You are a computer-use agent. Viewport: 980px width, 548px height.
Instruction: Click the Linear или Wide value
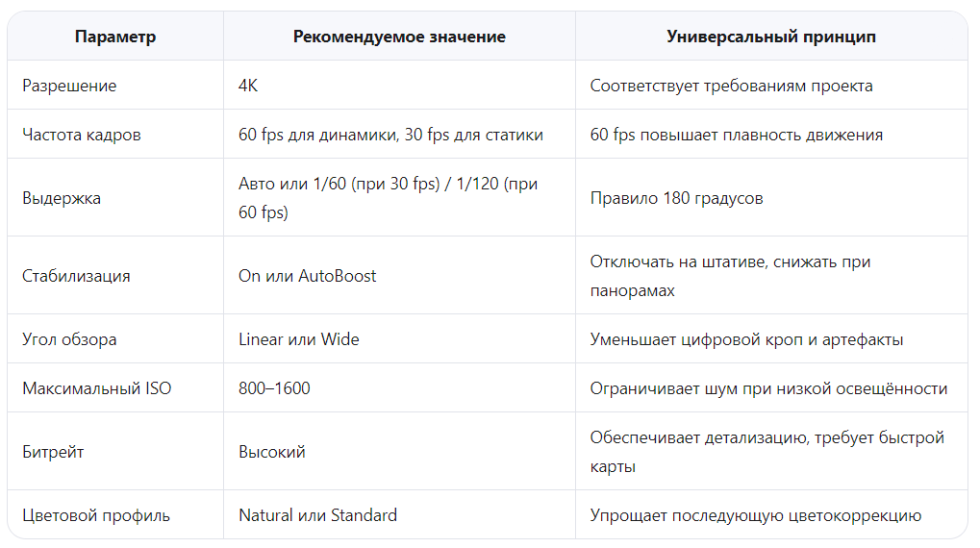click(299, 339)
